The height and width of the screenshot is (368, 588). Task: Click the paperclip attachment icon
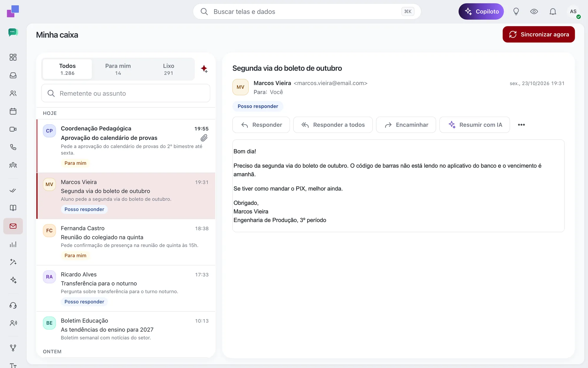204,138
